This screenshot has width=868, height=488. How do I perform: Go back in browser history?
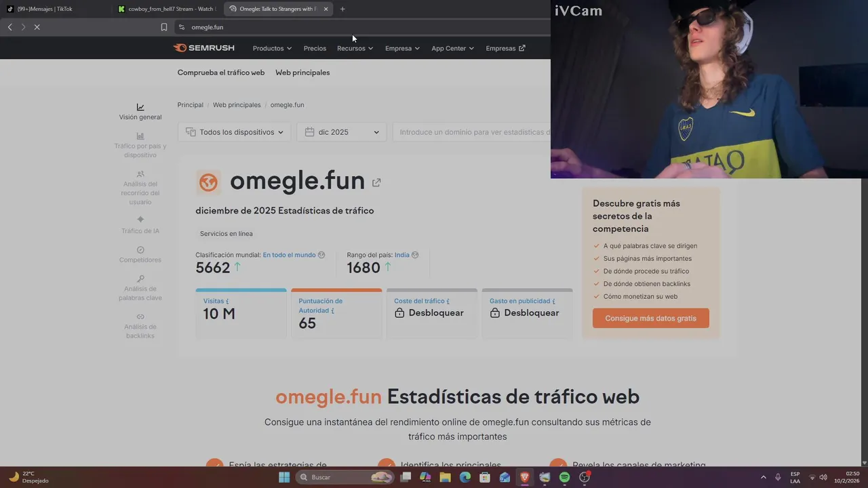pos(9,27)
